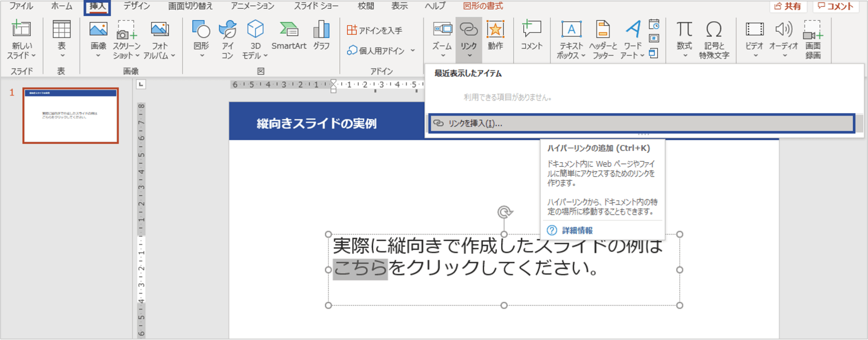Expand the 新しいスライド dropdown arrow

tap(33, 56)
